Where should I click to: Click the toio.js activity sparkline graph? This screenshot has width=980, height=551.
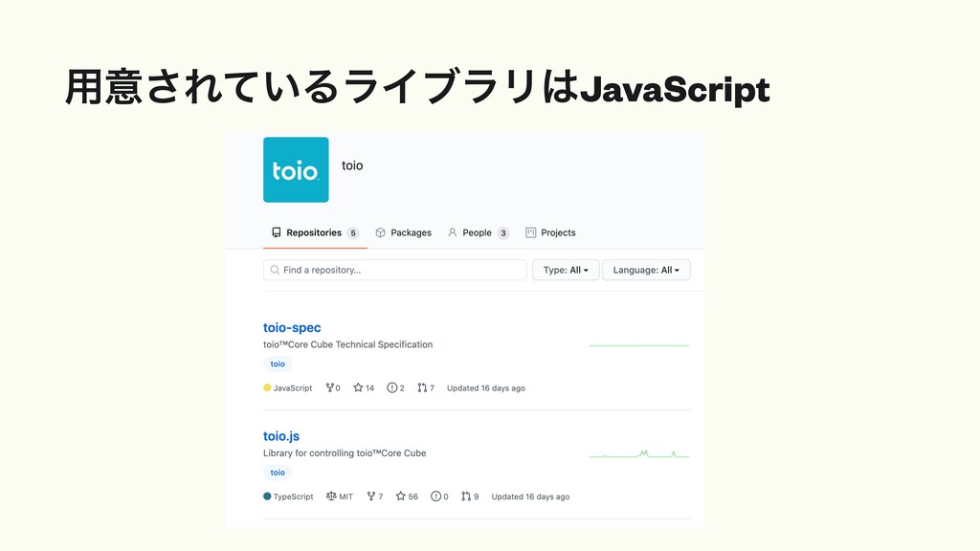[638, 454]
